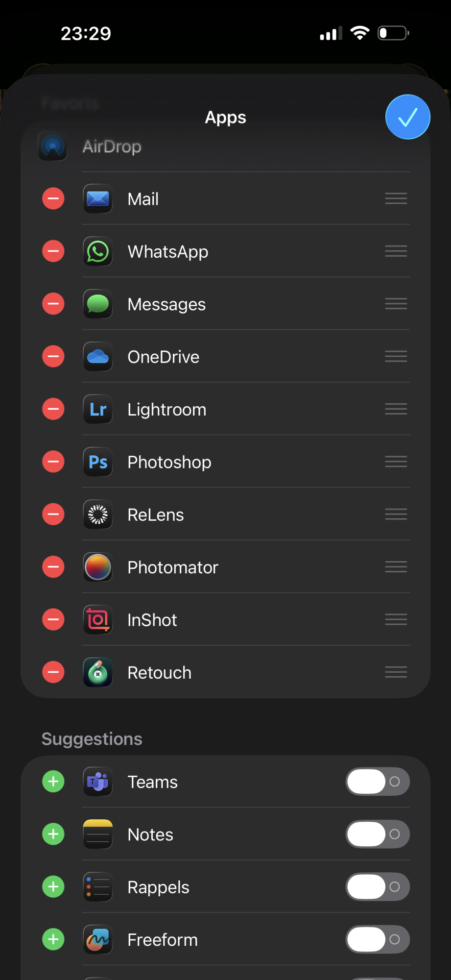
Task: Tap the Photoshop app icon
Action: (98, 462)
